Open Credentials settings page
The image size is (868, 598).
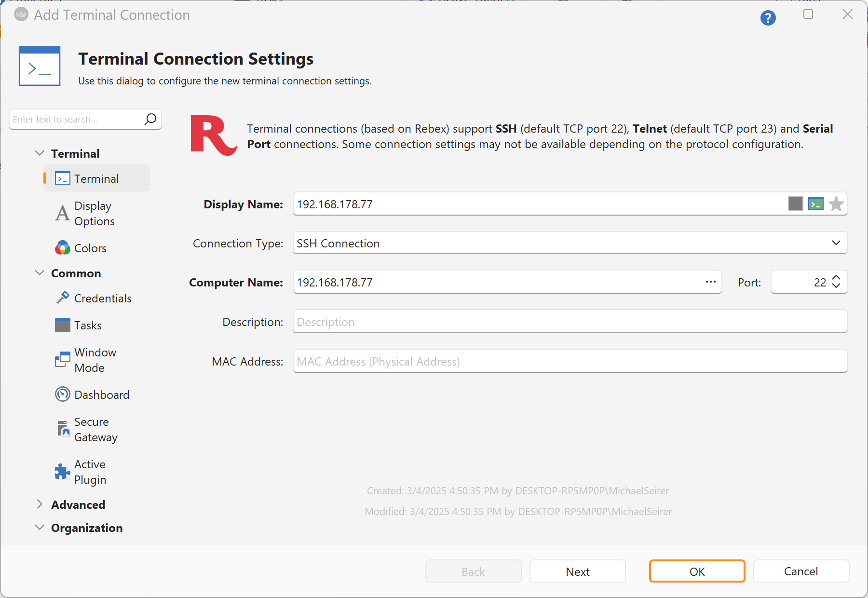coord(102,299)
